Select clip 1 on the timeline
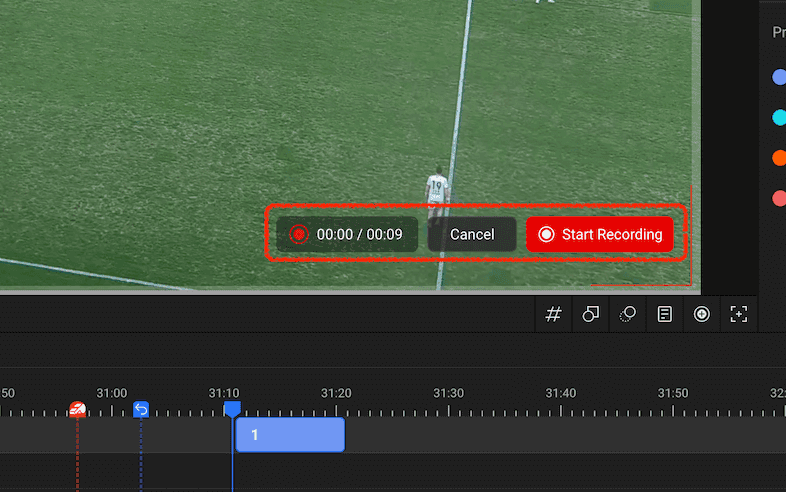The width and height of the screenshot is (786, 492). click(290, 435)
